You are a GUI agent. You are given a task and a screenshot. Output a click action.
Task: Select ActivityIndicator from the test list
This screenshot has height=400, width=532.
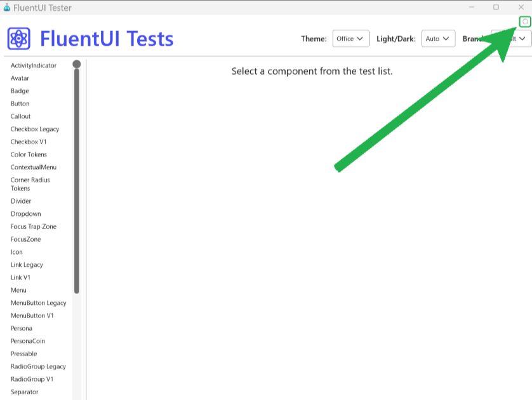34,65
